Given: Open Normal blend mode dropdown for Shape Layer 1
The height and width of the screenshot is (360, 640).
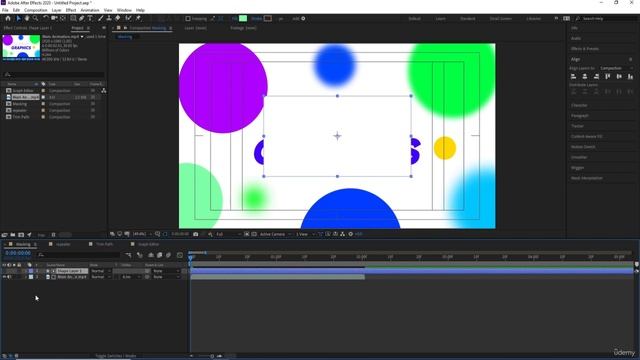Looking at the screenshot, I should 101,271.
